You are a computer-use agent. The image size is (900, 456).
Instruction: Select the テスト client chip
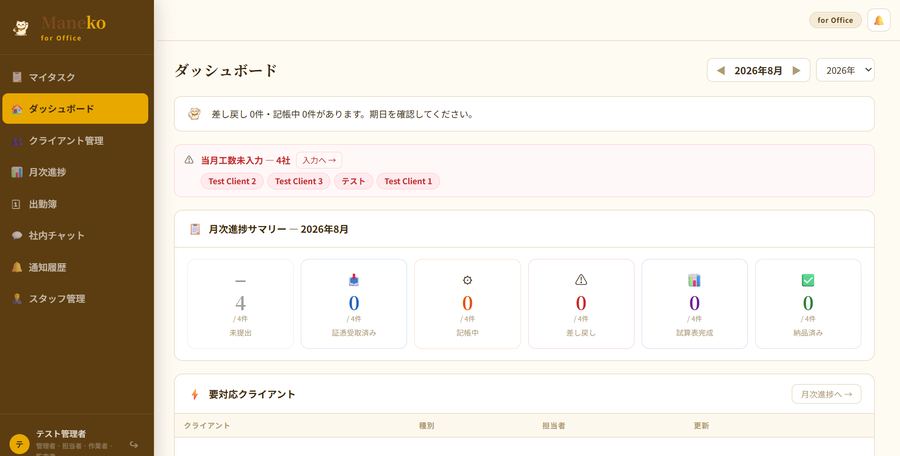(x=354, y=181)
